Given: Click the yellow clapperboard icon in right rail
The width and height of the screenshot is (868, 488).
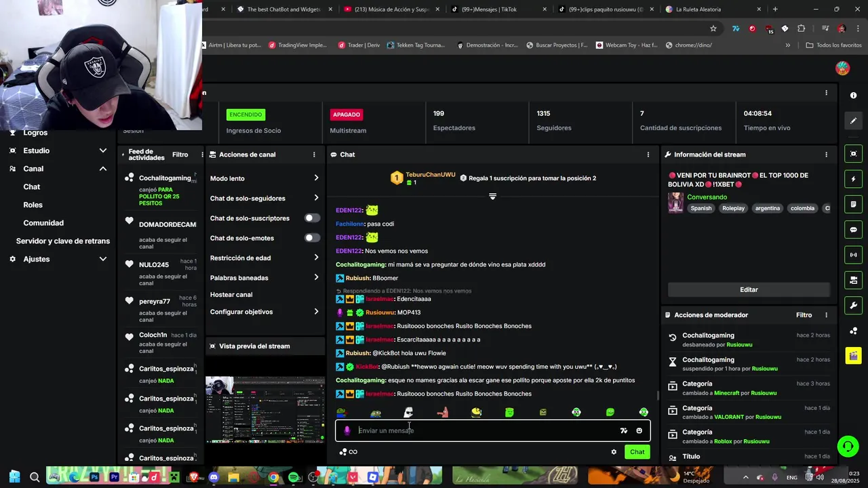Looking at the screenshot, I should 854,355.
